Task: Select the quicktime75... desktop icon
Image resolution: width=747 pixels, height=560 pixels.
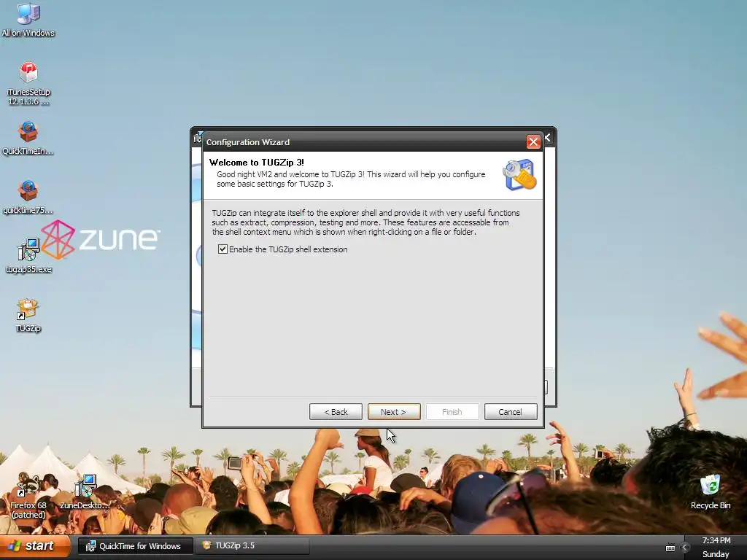Action: click(28, 197)
